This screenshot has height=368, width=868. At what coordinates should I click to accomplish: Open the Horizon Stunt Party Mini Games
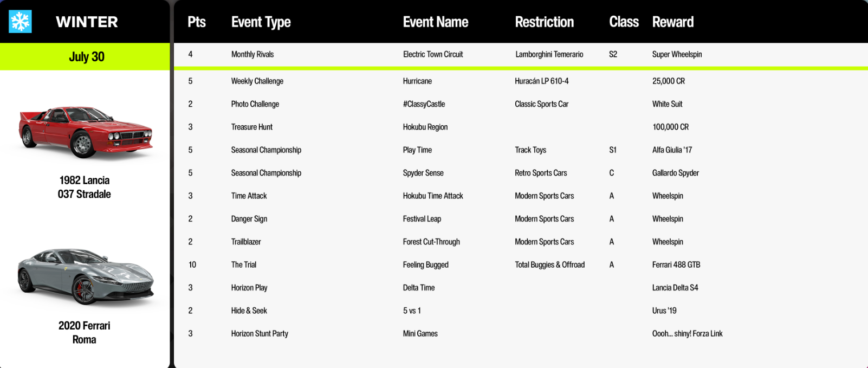521,333
